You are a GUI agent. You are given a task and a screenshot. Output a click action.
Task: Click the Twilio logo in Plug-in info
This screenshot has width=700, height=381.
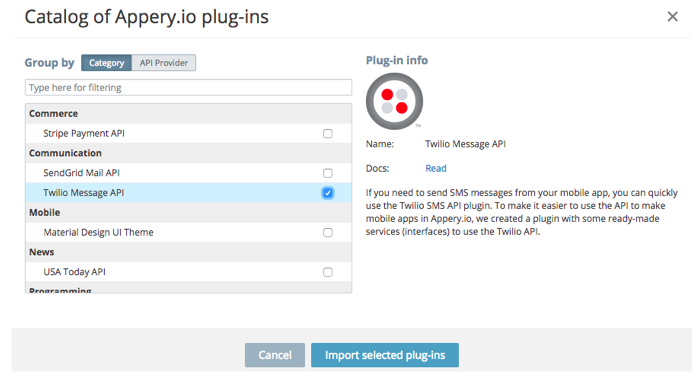[x=394, y=101]
